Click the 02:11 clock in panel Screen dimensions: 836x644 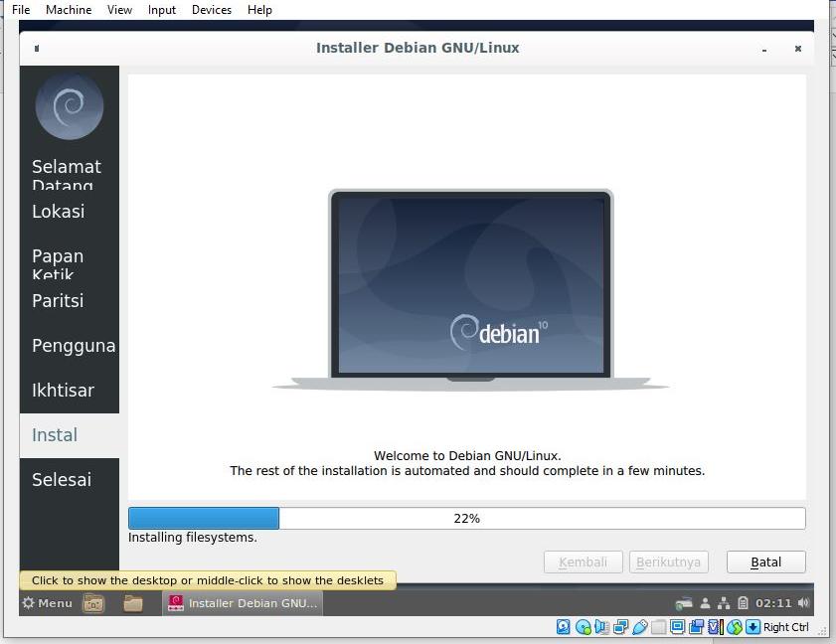[773, 603]
